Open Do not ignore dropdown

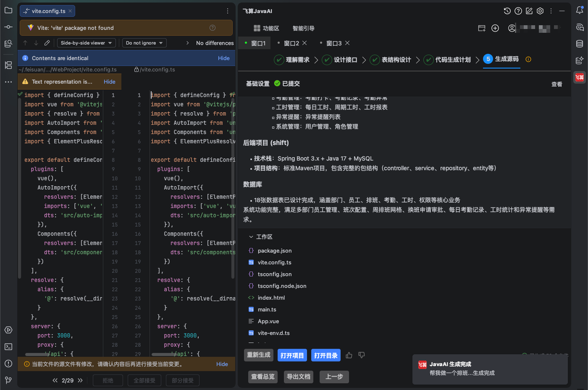(x=144, y=43)
